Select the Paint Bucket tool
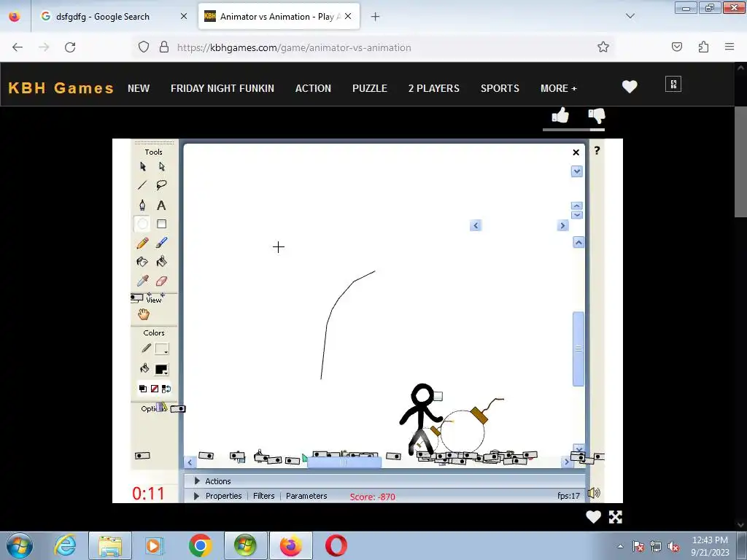 coord(161,262)
